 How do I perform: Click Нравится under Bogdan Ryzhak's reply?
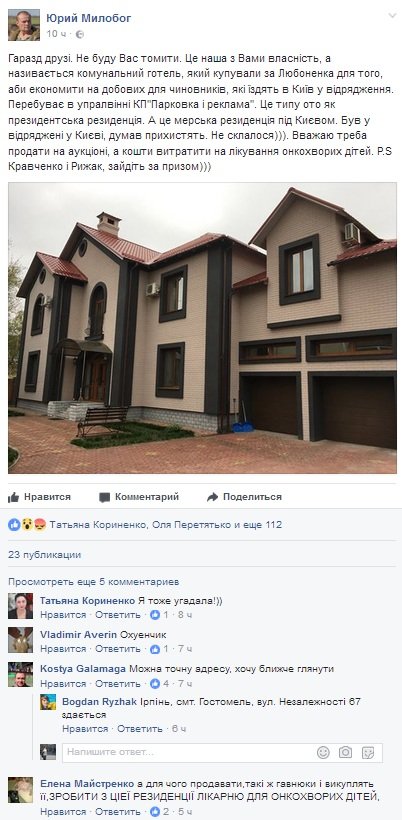85,728
